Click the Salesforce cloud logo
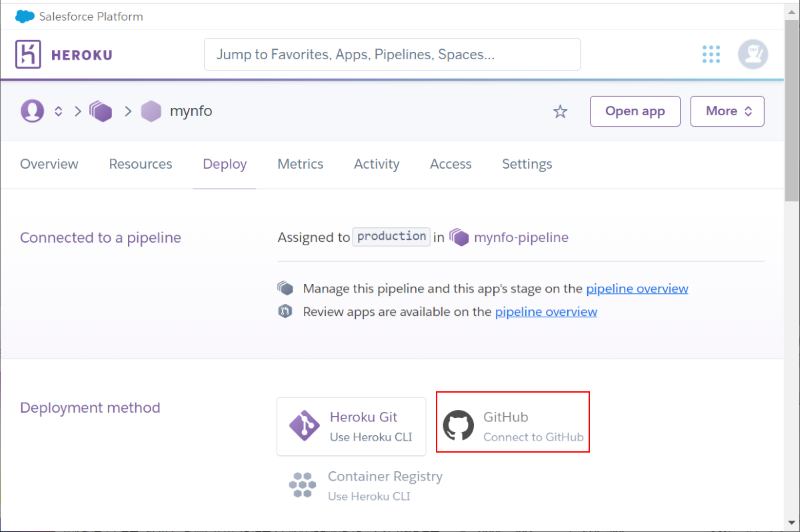This screenshot has height=532, width=800. tap(24, 16)
